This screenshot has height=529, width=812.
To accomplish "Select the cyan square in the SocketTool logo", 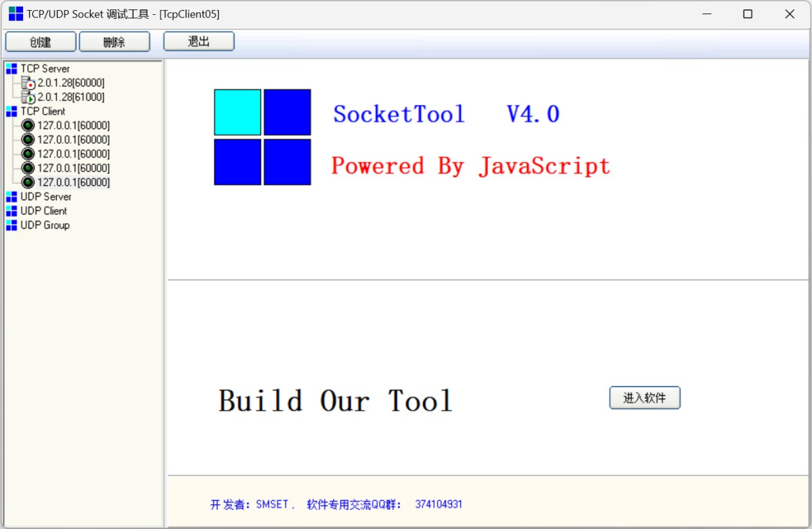I will tap(237, 112).
